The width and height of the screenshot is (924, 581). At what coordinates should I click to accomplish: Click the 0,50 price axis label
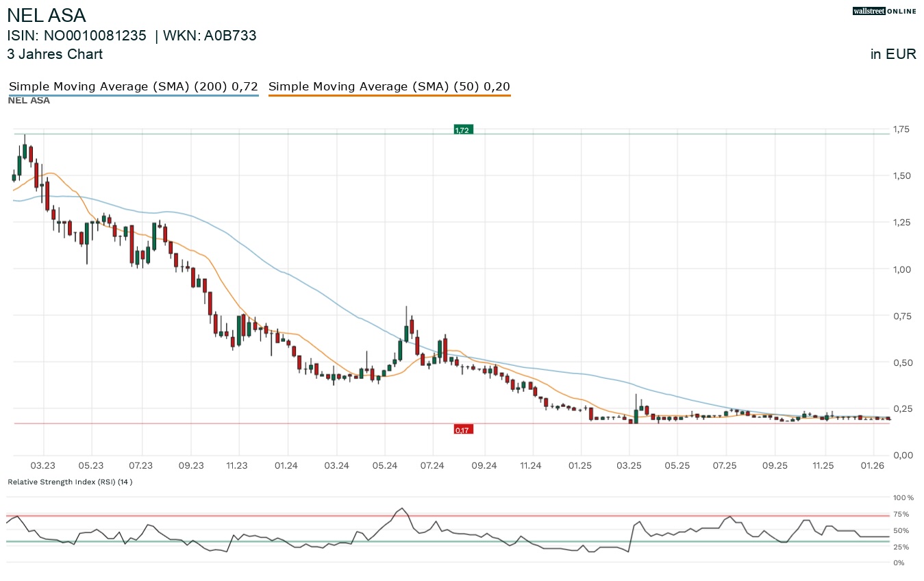click(901, 362)
